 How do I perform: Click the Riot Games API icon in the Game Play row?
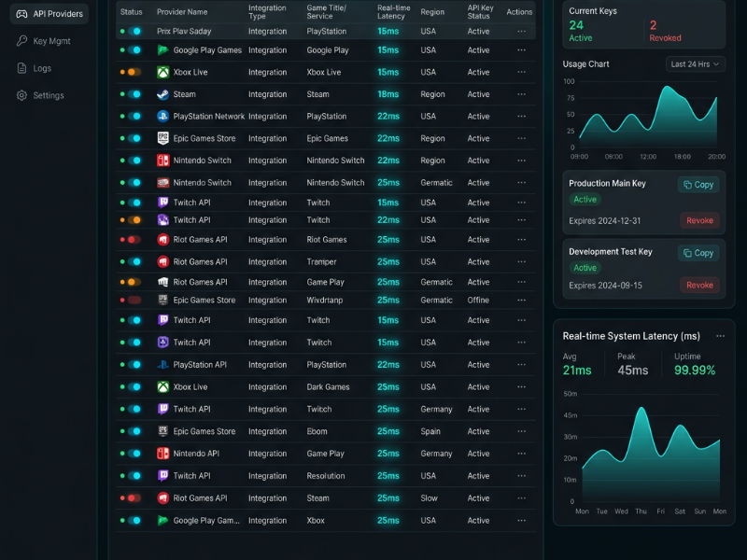162,282
